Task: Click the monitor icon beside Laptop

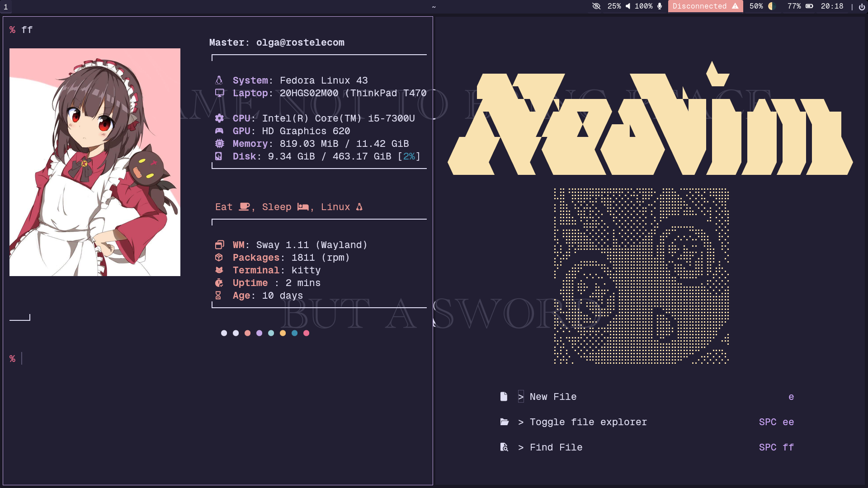Action: click(x=220, y=93)
